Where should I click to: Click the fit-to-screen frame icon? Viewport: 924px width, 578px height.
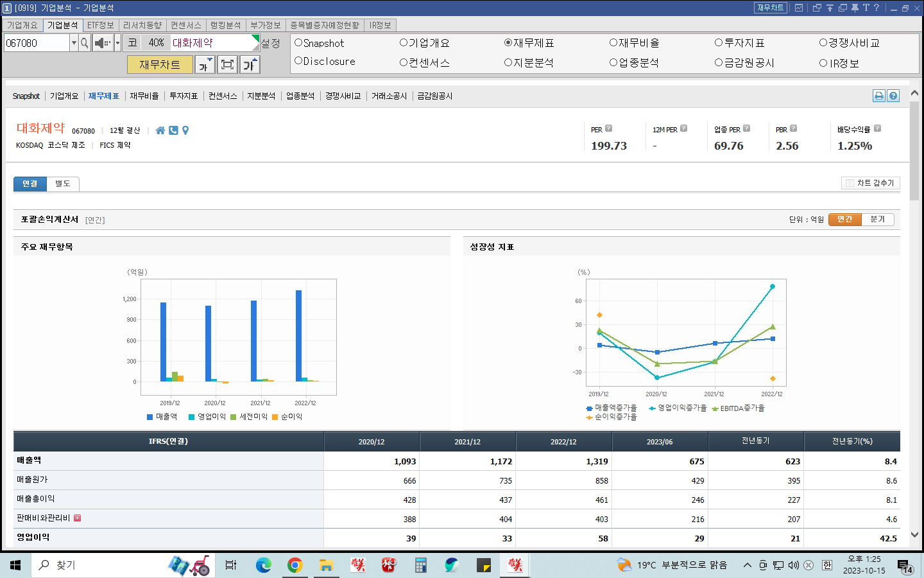227,64
